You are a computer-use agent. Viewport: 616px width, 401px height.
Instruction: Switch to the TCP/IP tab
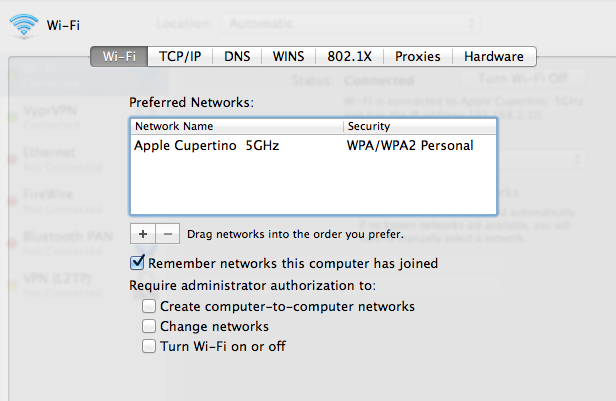click(180, 57)
